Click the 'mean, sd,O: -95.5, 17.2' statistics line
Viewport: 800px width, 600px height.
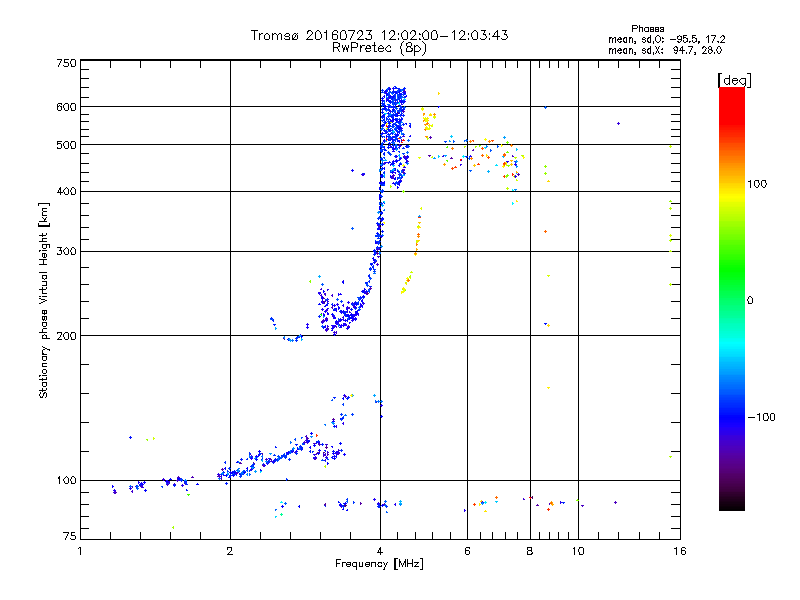tap(666, 39)
